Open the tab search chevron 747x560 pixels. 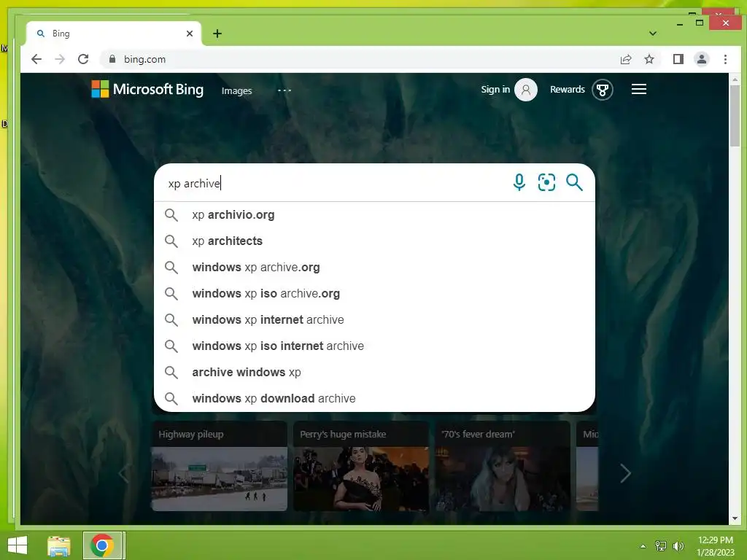click(653, 34)
